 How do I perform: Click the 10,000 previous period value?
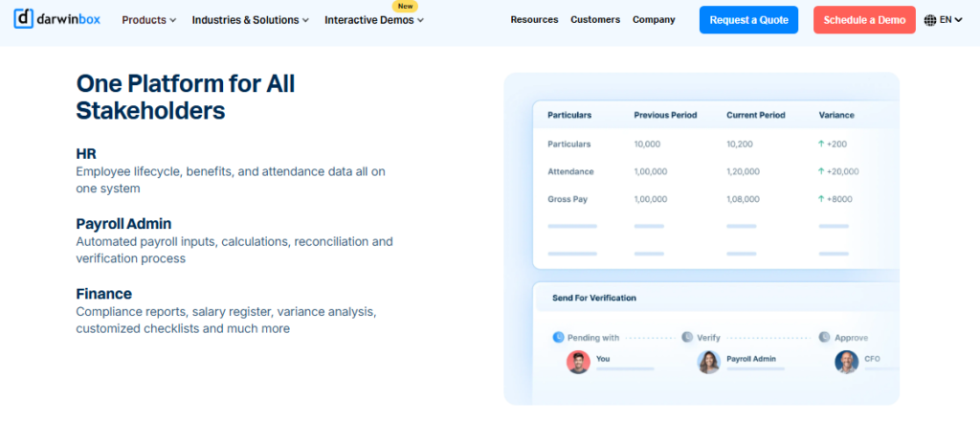coord(647,144)
